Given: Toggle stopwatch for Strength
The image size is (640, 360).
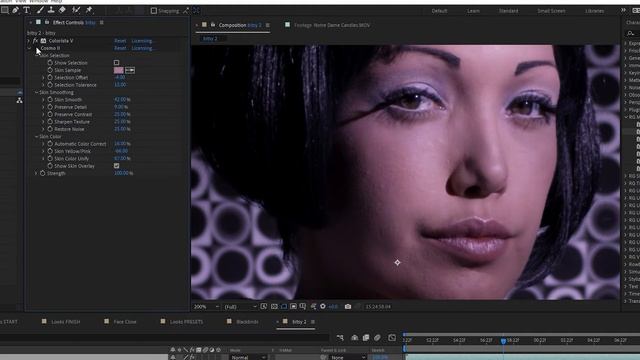Looking at the screenshot, I should pyautogui.click(x=42, y=173).
